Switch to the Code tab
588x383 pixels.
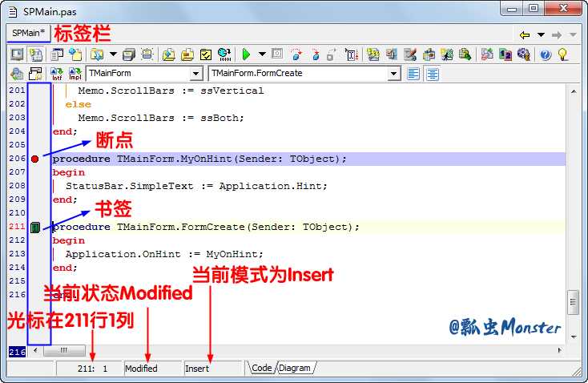coord(262,368)
